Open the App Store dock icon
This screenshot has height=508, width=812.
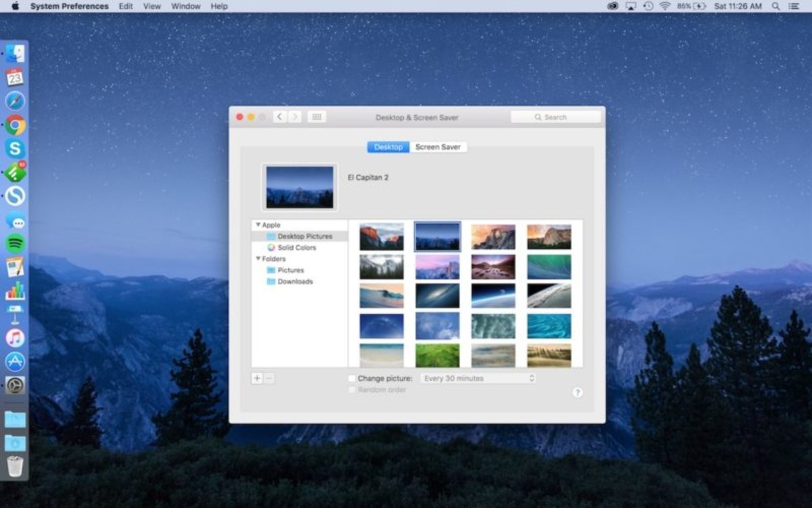click(x=15, y=362)
